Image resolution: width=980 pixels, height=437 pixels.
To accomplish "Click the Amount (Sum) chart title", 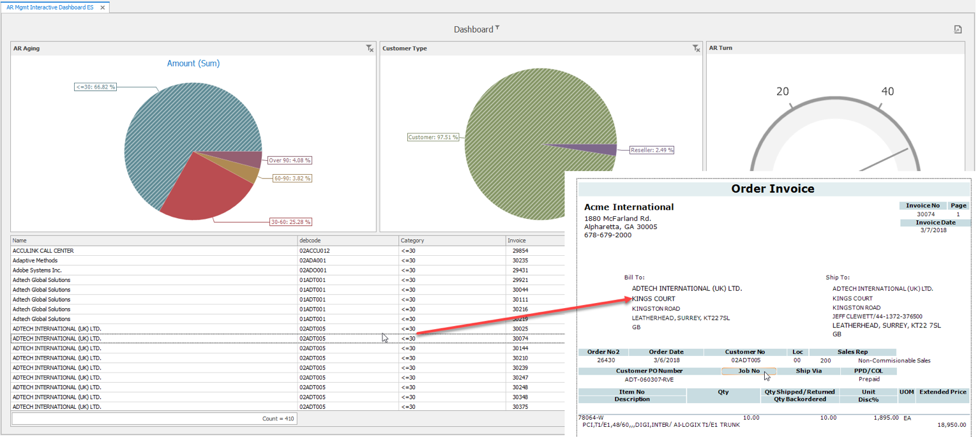I will click(x=193, y=63).
